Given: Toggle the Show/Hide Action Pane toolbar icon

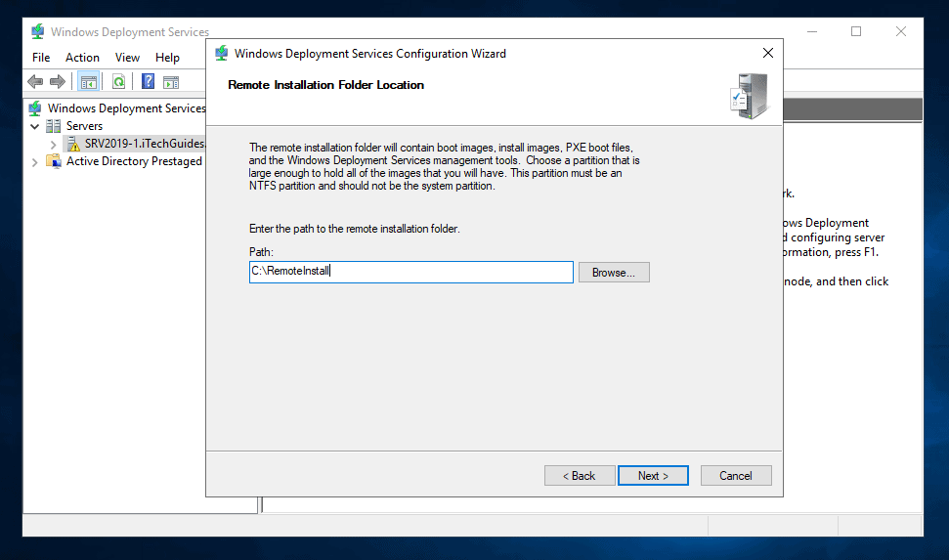Looking at the screenshot, I should point(171,82).
